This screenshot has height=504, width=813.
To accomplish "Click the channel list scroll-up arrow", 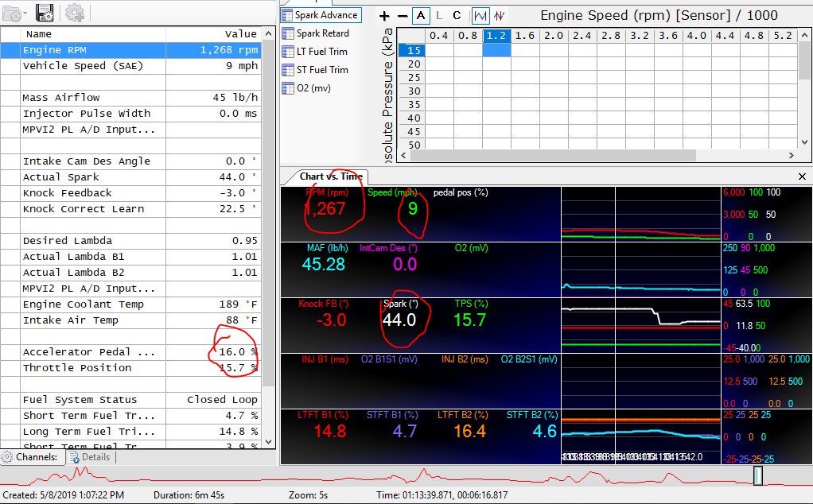I will tap(268, 33).
